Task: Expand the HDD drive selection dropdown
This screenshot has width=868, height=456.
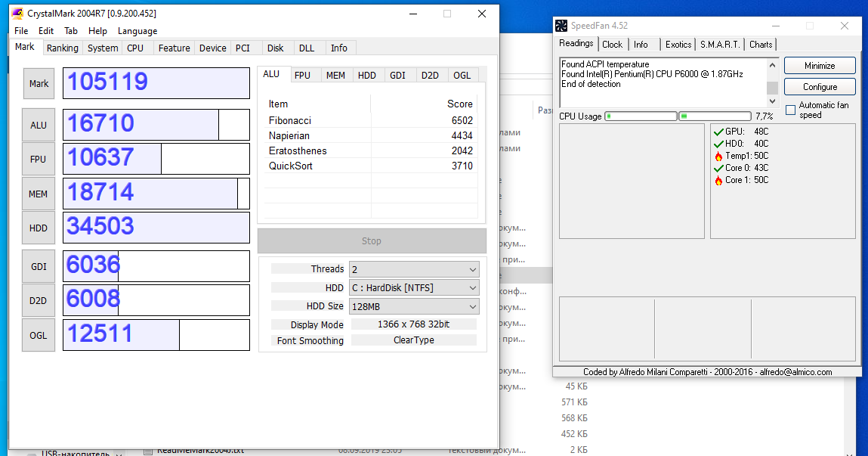Action: coord(414,287)
